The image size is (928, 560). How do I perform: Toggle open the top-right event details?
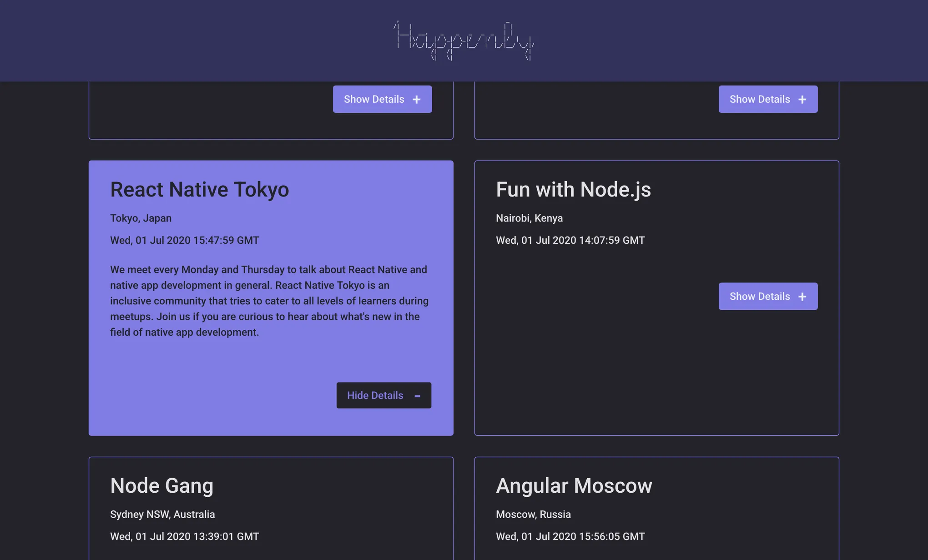768,99
